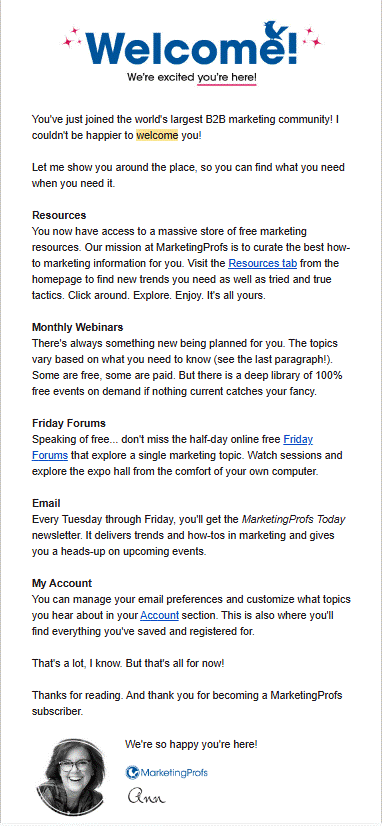382x826 pixels.
Task: Click the italic MarketingProfs Today text
Action: (293, 519)
